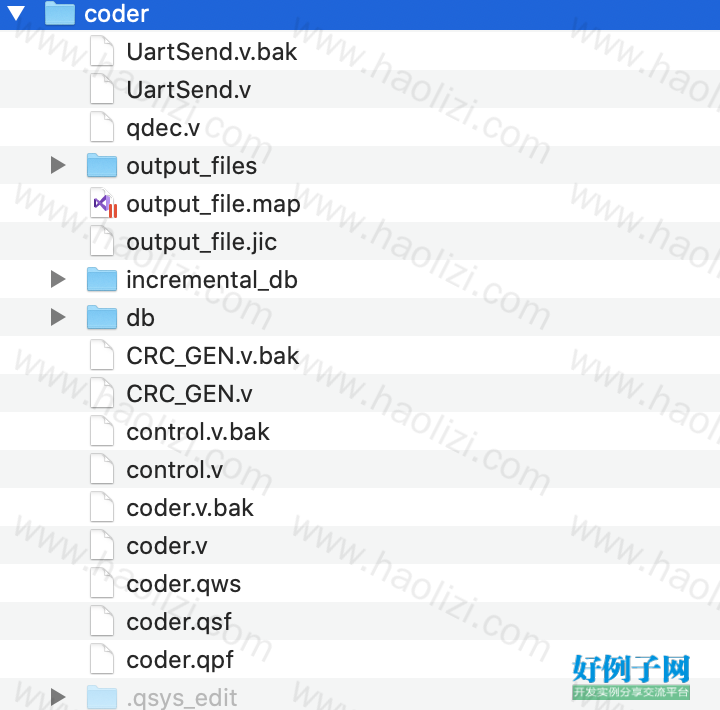
Task: Select the db folder name
Action: pos(141,318)
